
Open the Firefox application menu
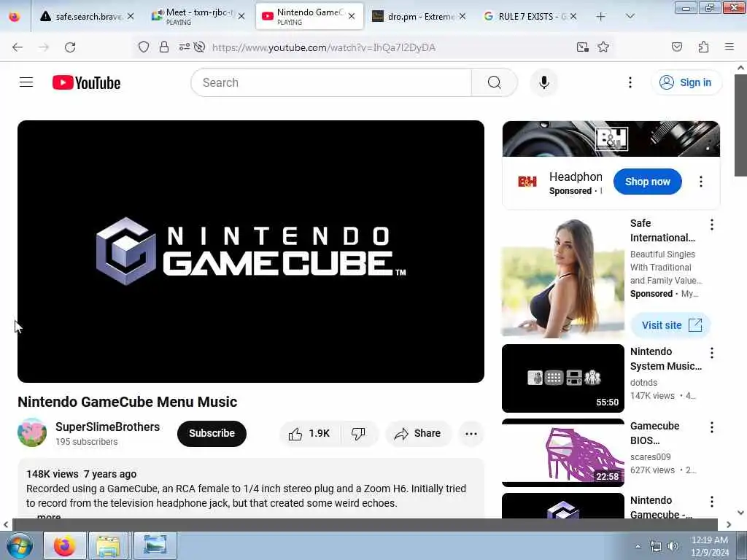pyautogui.click(x=729, y=47)
